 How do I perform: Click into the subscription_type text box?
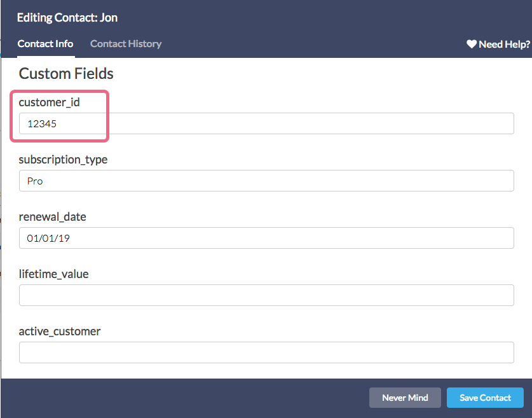(266, 181)
